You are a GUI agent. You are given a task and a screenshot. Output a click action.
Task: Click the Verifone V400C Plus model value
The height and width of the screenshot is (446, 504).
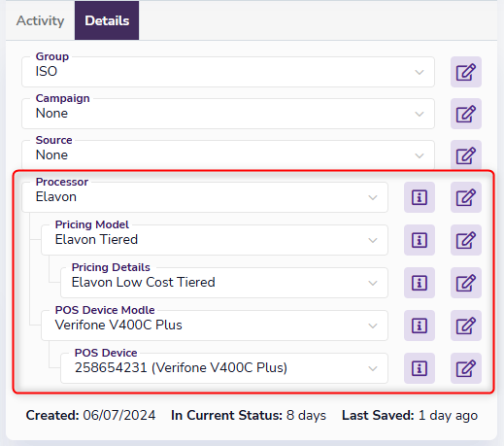118,326
